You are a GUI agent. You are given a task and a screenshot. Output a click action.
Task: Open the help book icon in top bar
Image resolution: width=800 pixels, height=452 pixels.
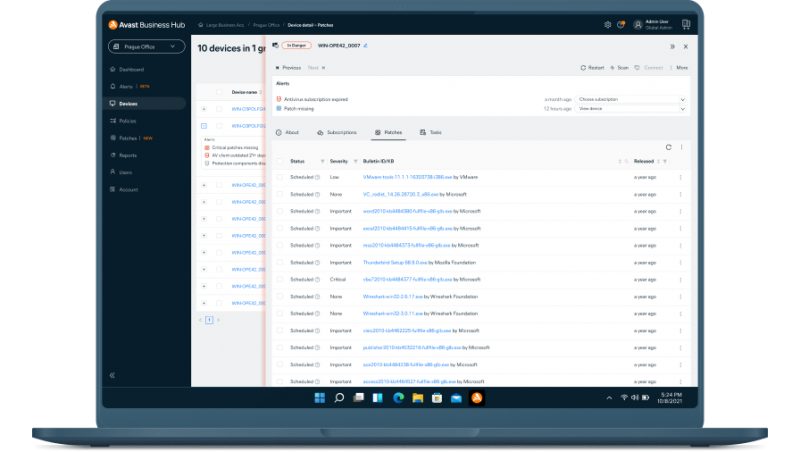[686, 24]
